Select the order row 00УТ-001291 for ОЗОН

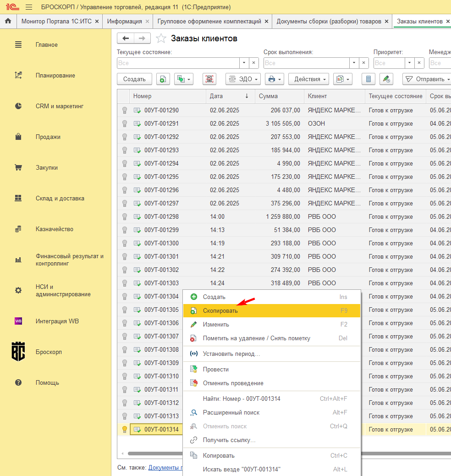coord(284,123)
